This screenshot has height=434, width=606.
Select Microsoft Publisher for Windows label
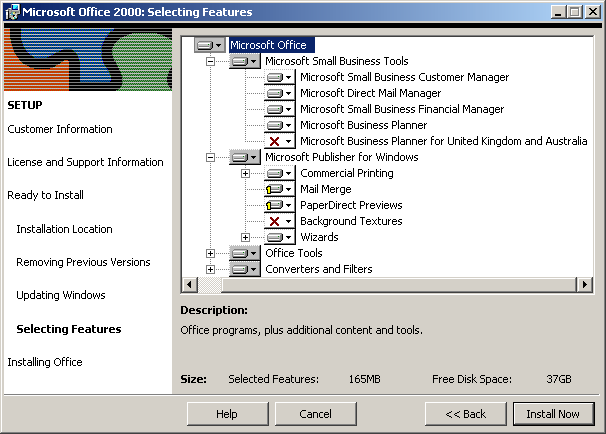(x=342, y=157)
